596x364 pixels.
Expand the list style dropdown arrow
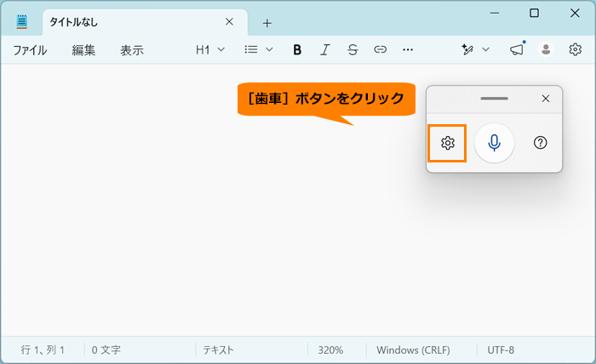(x=269, y=49)
